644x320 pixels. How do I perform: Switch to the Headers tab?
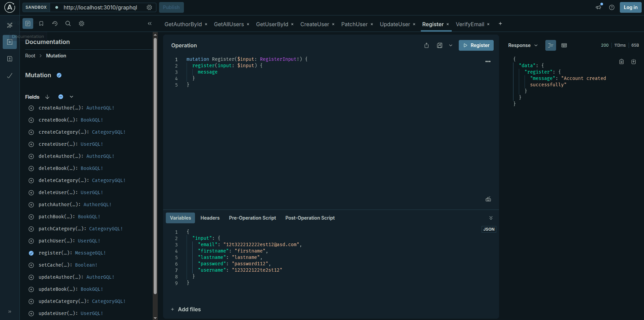[210, 218]
